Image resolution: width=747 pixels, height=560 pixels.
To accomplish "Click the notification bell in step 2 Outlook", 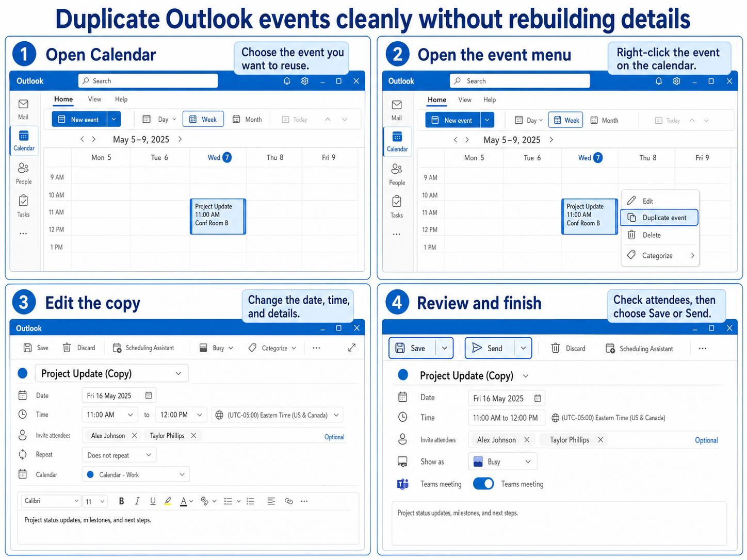I will [x=659, y=81].
